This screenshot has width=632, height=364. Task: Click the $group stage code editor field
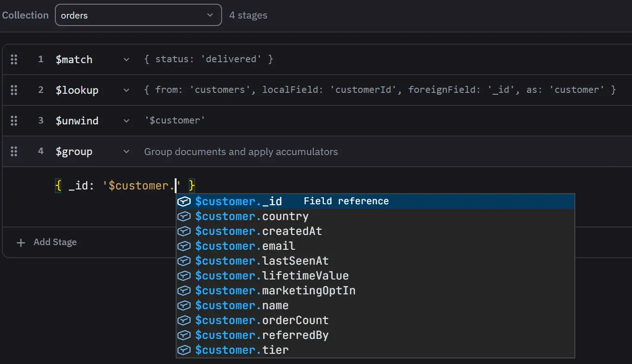pyautogui.click(x=125, y=186)
